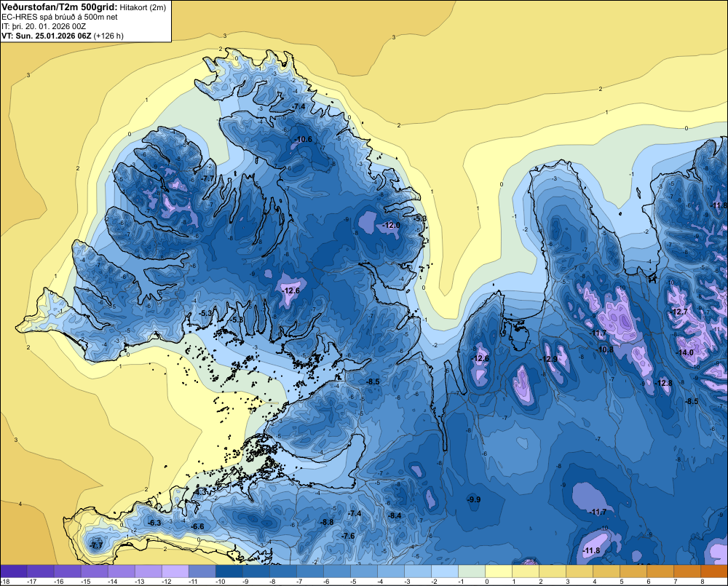
Task: Click the orange legend color between 7 and 8
Action: (x=687, y=571)
